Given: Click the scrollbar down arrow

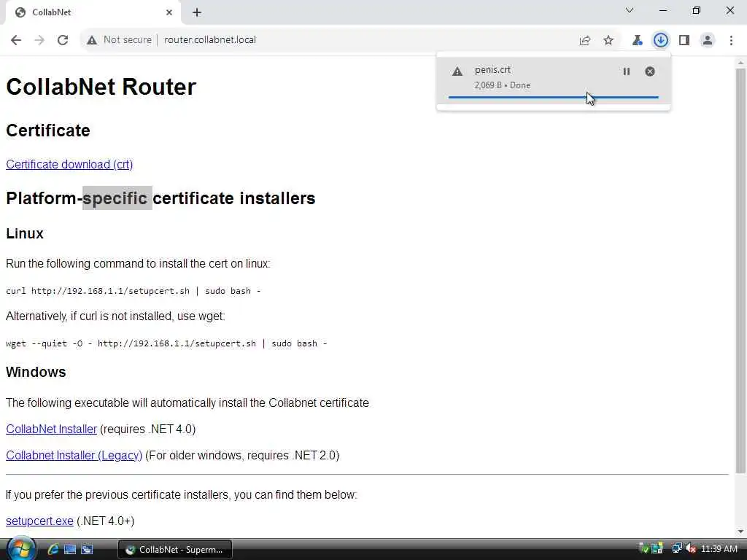Looking at the screenshot, I should (x=740, y=531).
